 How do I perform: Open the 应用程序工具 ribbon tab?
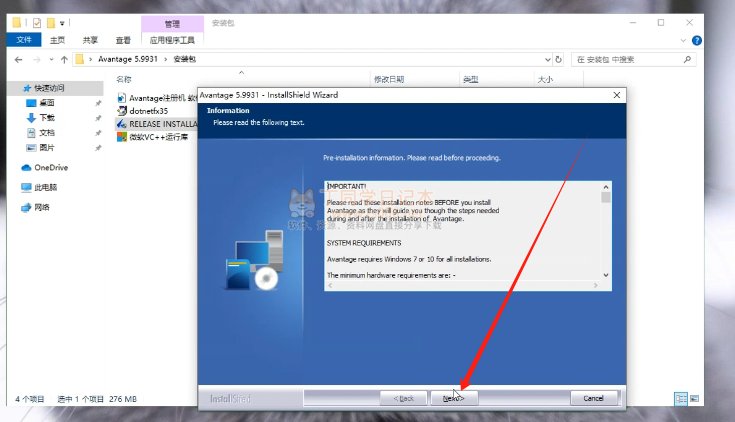pos(172,40)
